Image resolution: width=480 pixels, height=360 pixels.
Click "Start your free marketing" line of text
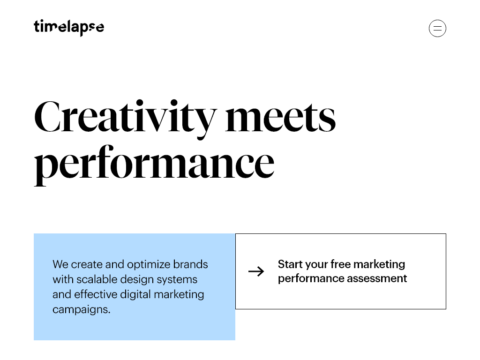[x=341, y=264]
